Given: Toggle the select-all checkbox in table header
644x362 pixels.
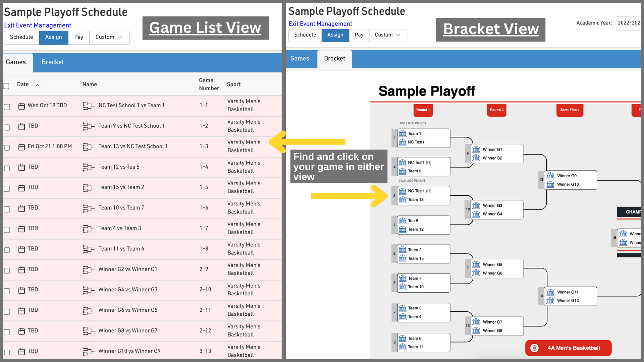Looking at the screenshot, I should coord(6,86).
